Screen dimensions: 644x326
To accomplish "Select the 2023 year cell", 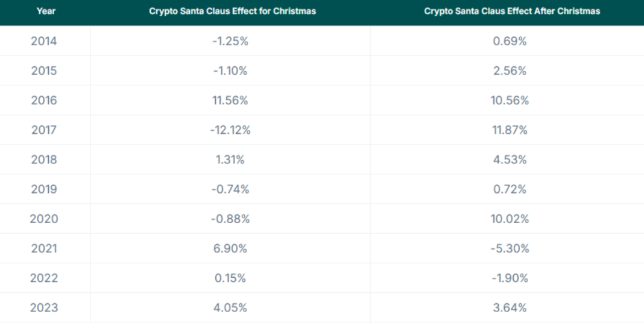I will [x=44, y=308].
